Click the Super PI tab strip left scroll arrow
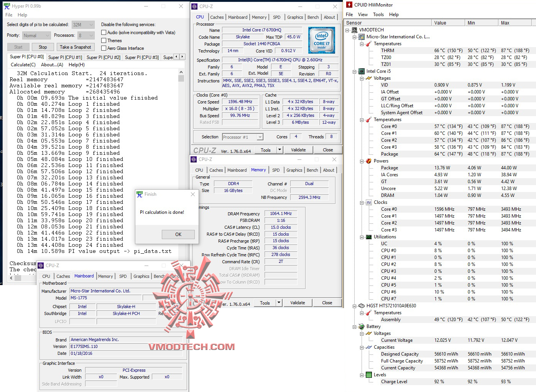This screenshot has height=392, width=536. click(x=176, y=57)
